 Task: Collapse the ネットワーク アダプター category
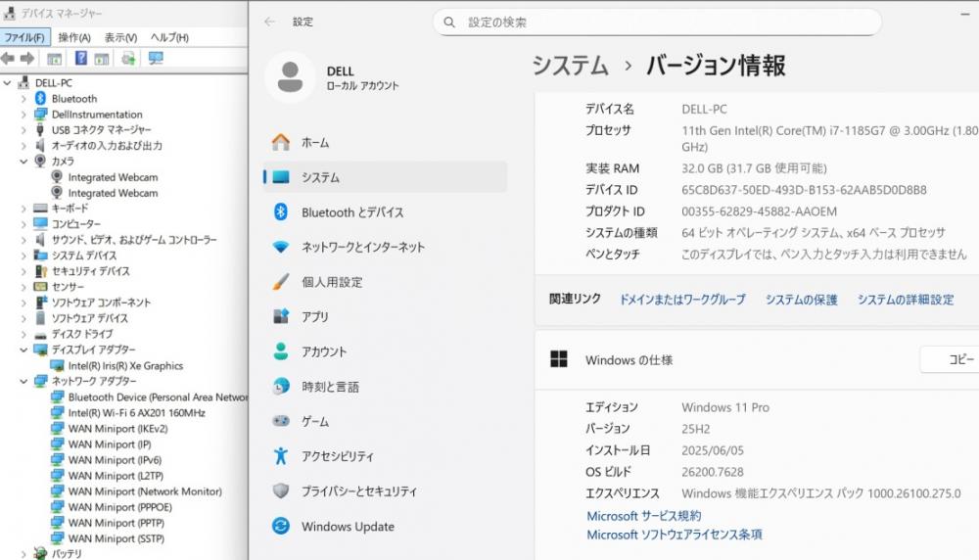23,381
